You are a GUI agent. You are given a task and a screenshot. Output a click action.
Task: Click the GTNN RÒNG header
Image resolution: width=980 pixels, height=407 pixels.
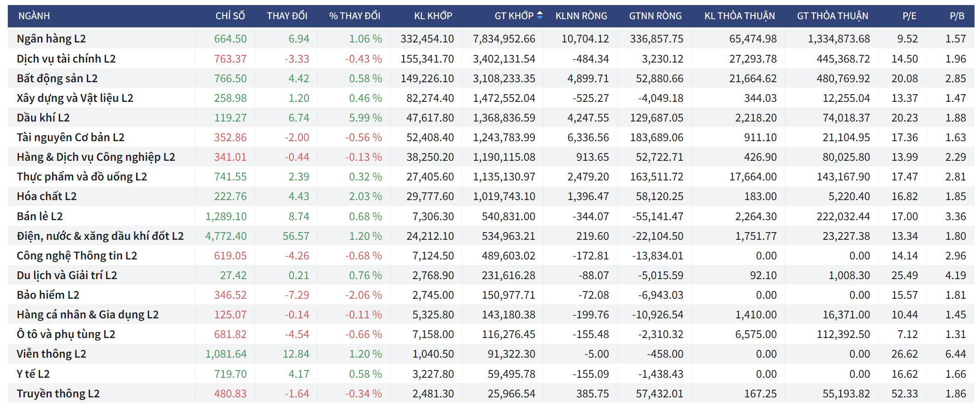tap(655, 16)
